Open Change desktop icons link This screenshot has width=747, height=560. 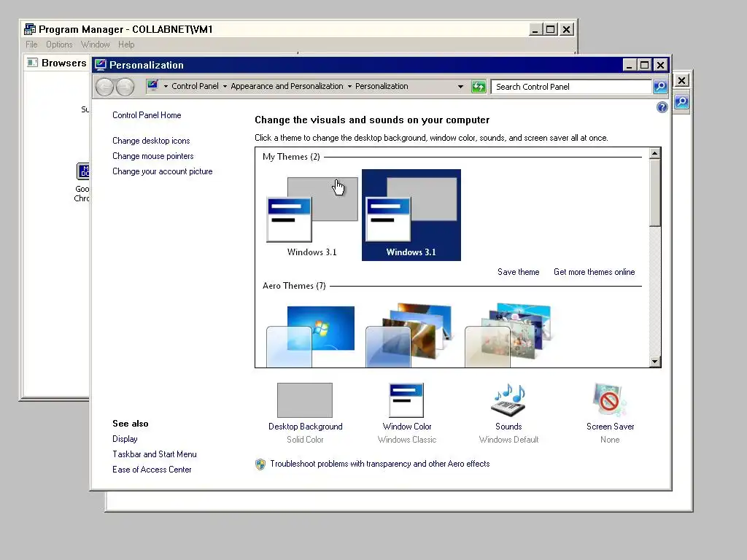(x=151, y=141)
